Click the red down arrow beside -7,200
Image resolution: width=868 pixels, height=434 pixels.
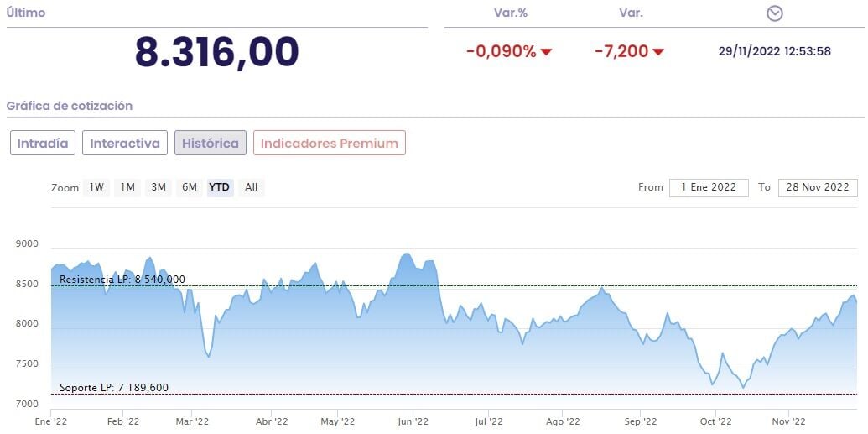pos(658,52)
